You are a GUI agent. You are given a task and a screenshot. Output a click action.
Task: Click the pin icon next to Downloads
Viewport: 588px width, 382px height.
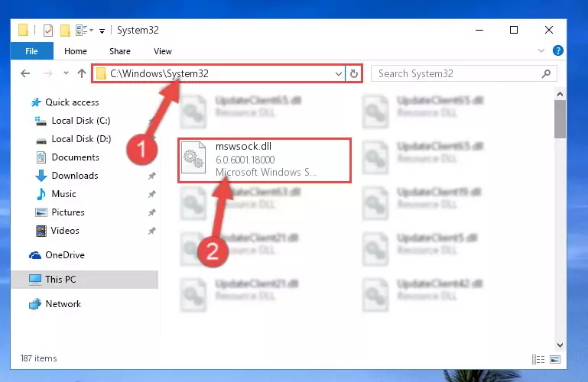click(x=151, y=176)
